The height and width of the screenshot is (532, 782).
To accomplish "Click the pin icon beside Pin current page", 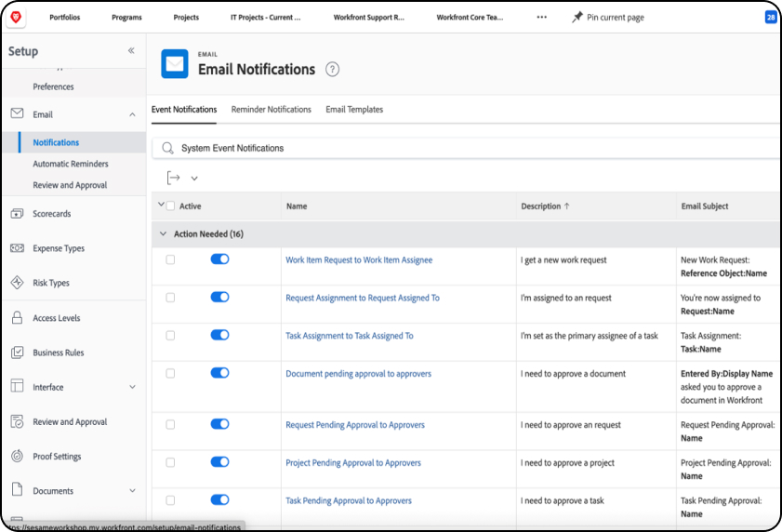I will (577, 17).
